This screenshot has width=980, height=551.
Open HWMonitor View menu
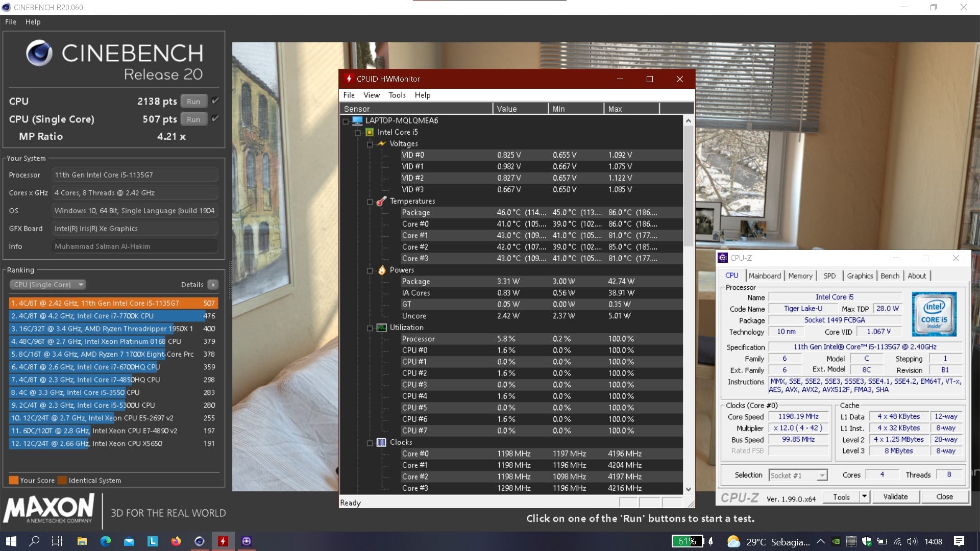pos(371,95)
